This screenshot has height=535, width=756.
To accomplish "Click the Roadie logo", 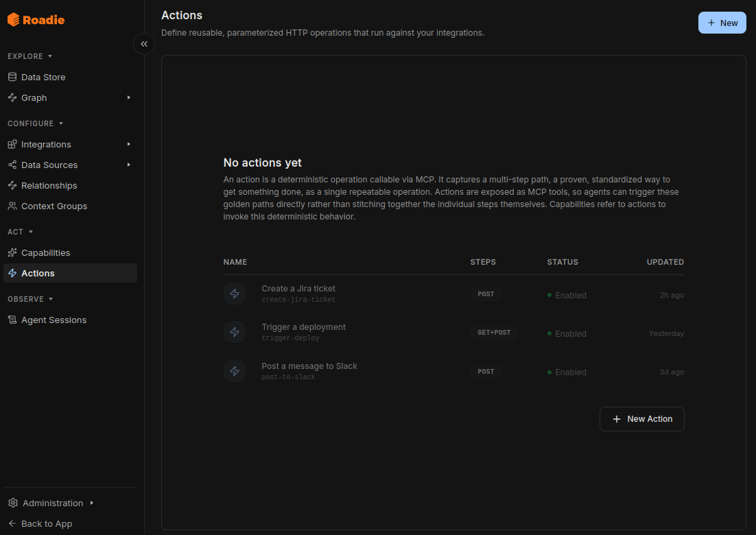I will [36, 20].
